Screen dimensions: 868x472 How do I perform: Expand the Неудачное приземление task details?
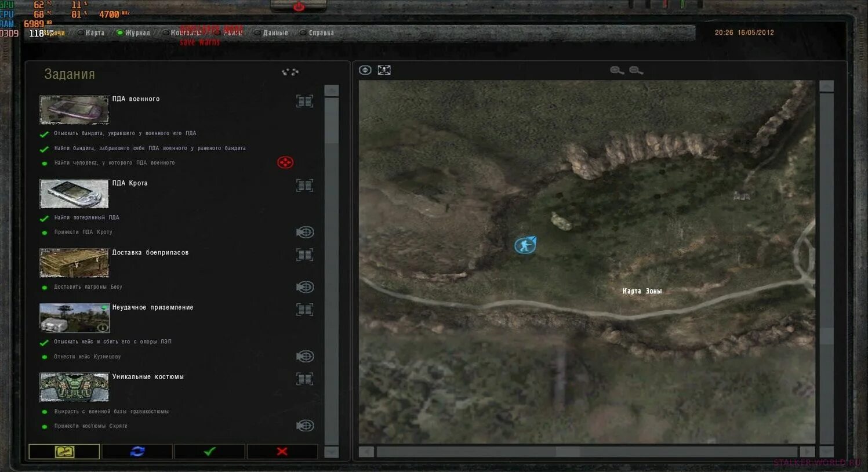pos(304,310)
